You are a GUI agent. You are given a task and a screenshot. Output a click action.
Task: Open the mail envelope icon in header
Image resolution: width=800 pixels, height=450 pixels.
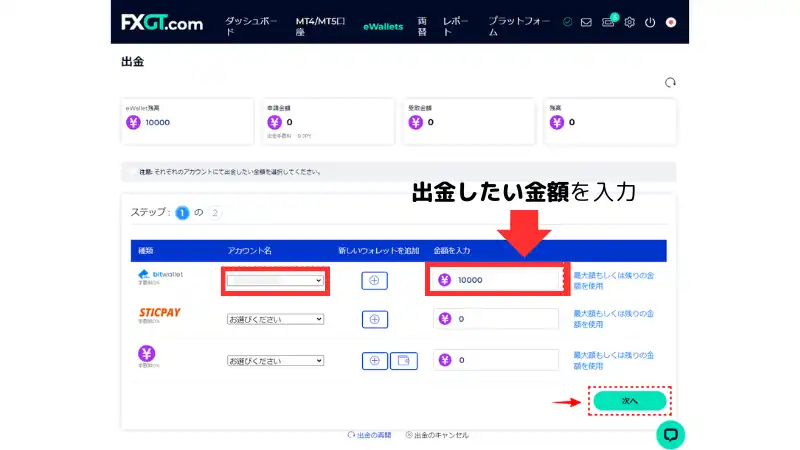586,22
